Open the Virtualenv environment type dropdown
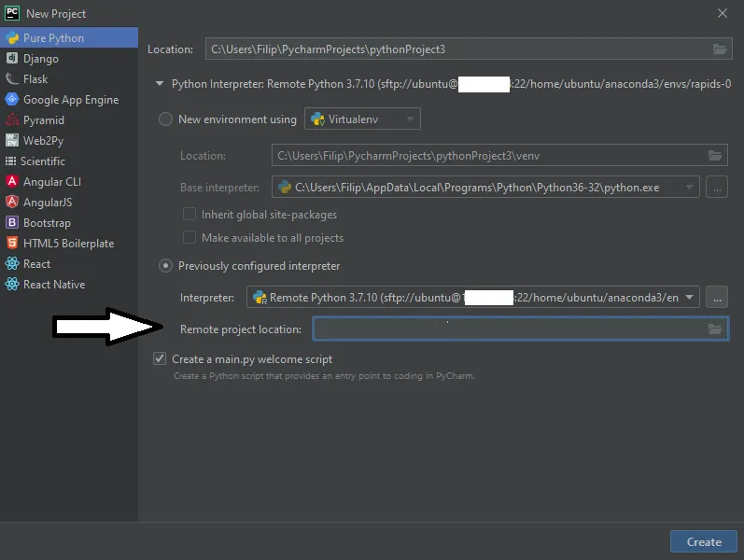Image resolution: width=744 pixels, height=560 pixels. [x=362, y=119]
